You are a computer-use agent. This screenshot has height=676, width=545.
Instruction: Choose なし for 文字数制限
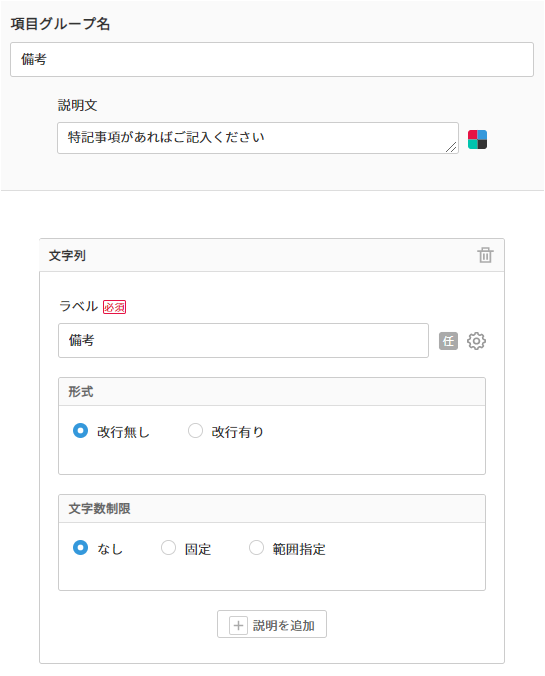point(80,548)
